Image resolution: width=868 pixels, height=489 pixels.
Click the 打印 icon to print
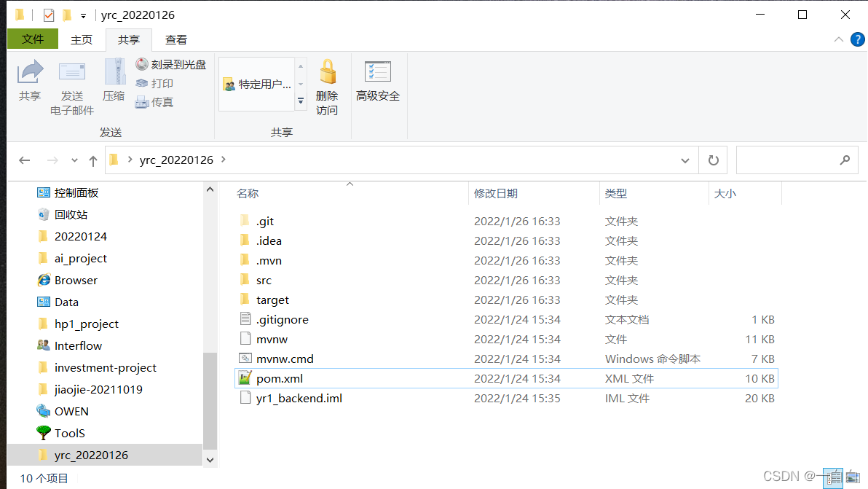[153, 83]
